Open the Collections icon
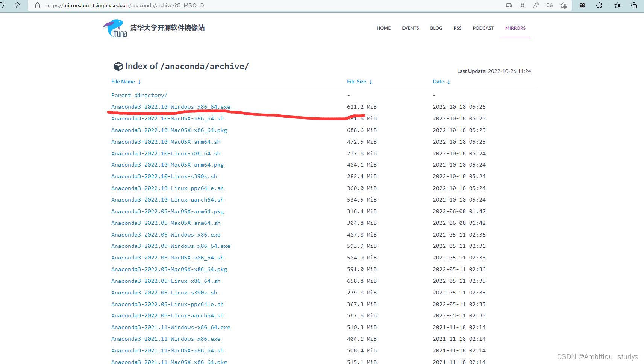The height and width of the screenshot is (364, 644). [x=634, y=5]
